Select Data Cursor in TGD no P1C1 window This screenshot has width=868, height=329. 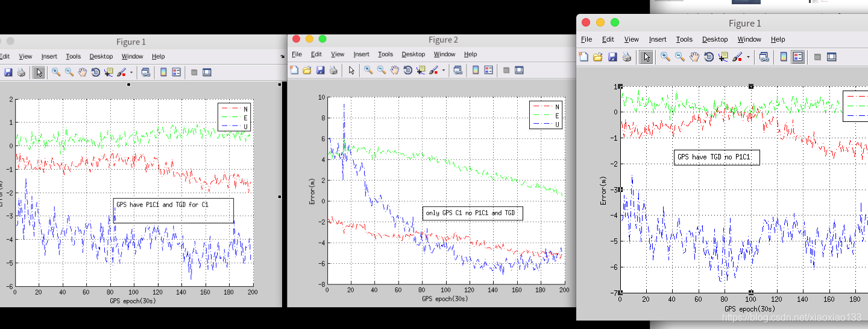723,57
